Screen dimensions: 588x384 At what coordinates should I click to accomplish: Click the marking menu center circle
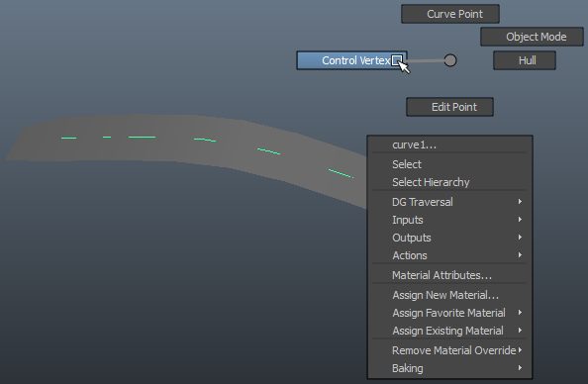point(450,60)
